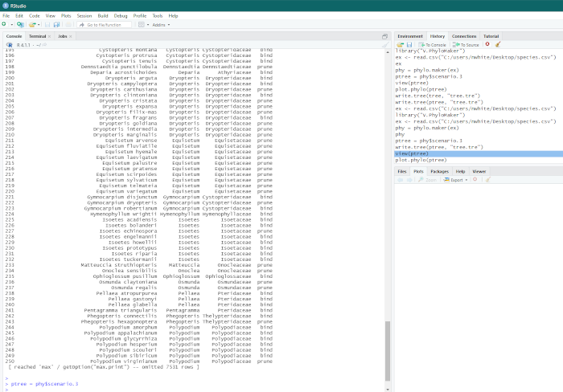Click the console vertical scrollbar thumb
Image resolution: width=563 pixels, height=392 pixels.
(388, 351)
